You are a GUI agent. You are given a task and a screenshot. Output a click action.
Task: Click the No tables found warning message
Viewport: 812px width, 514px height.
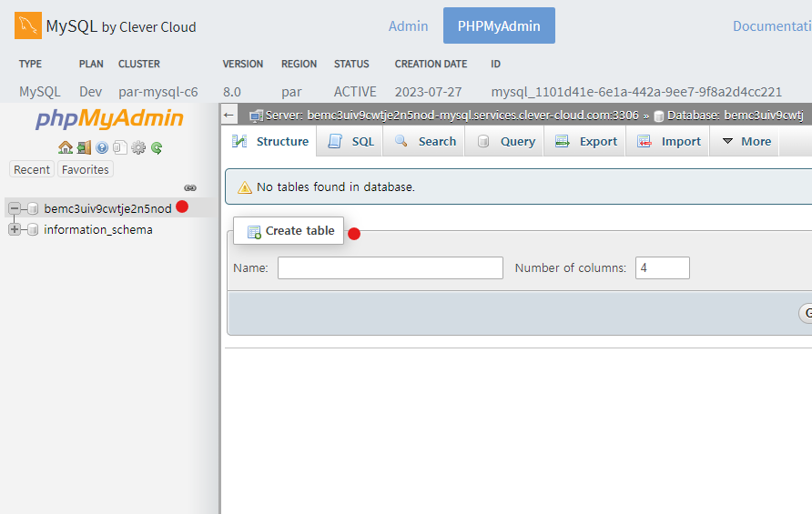336,186
